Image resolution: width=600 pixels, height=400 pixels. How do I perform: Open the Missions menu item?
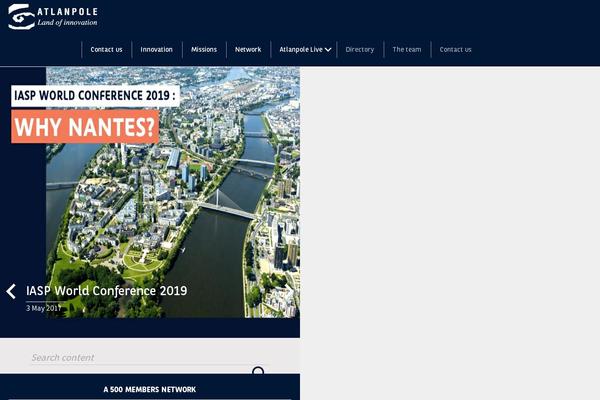pos(204,49)
